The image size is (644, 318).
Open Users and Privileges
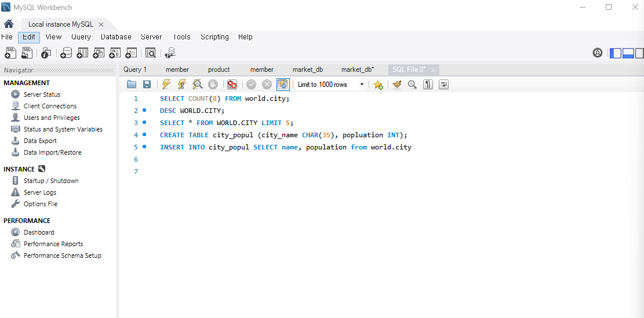pos(52,118)
